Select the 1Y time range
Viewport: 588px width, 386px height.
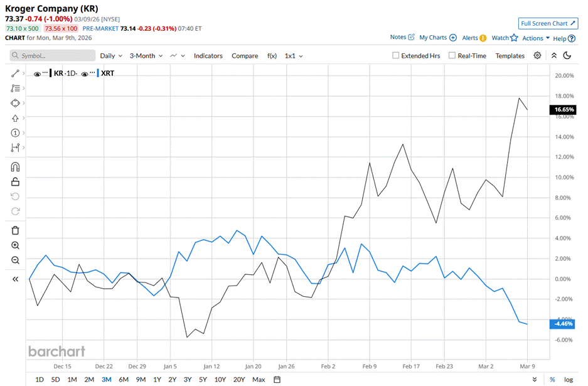tap(157, 380)
